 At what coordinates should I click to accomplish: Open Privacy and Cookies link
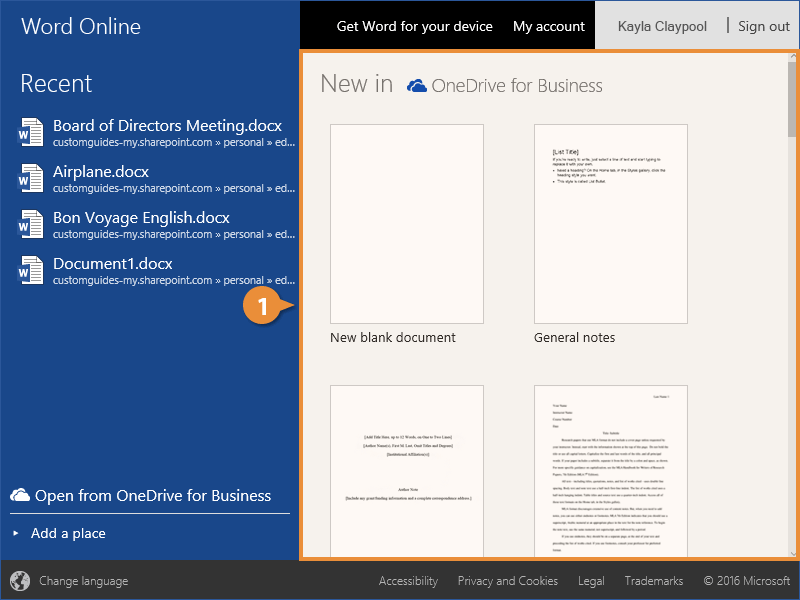[x=507, y=581]
